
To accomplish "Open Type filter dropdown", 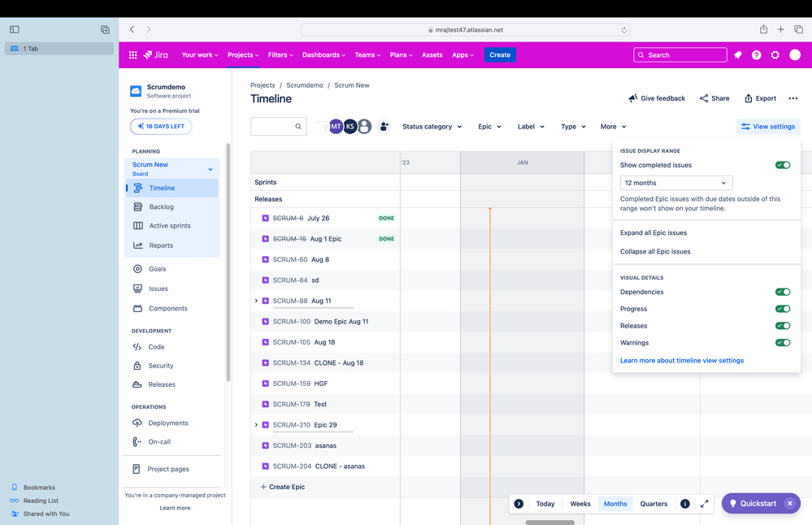I will (x=573, y=126).
